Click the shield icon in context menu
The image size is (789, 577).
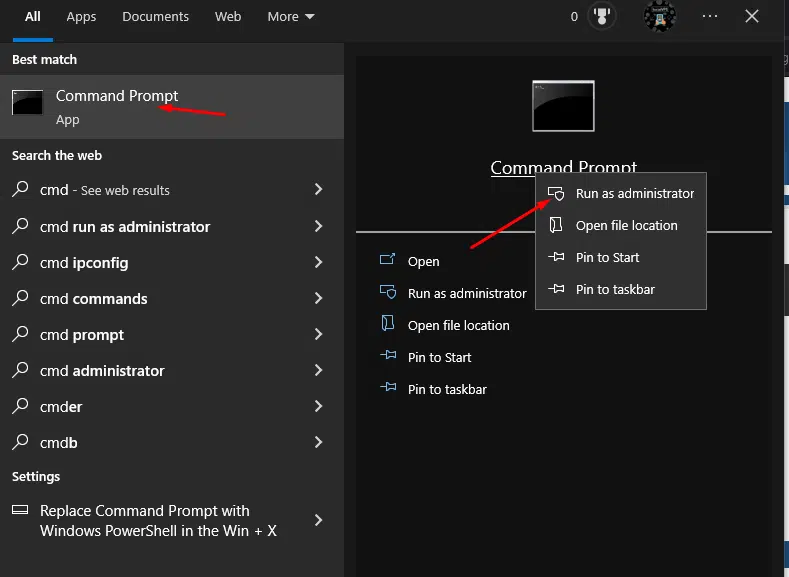(x=556, y=194)
